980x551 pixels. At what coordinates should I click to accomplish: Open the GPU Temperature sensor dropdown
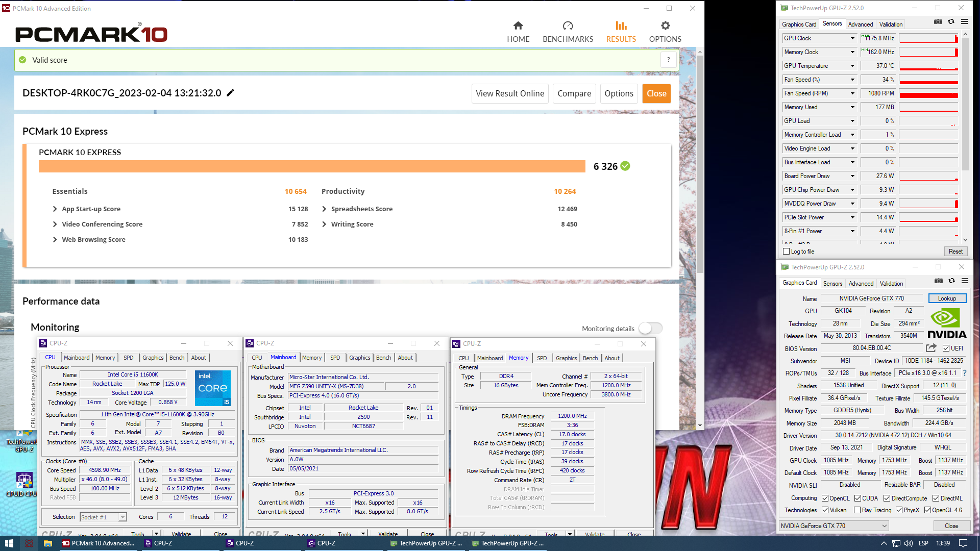[852, 66]
